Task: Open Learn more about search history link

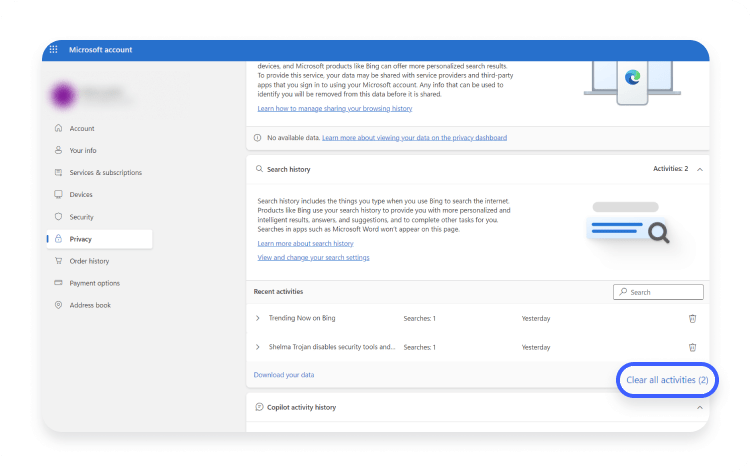Action: click(x=305, y=243)
